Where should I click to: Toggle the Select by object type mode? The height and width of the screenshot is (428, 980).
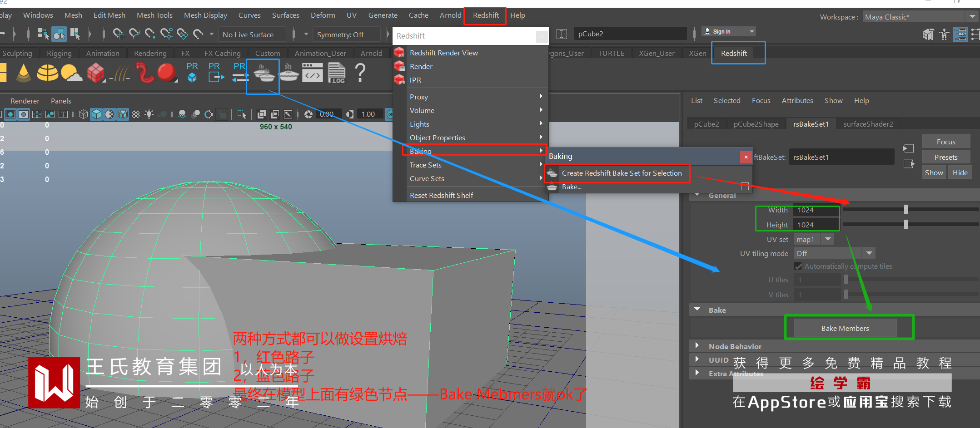point(59,34)
